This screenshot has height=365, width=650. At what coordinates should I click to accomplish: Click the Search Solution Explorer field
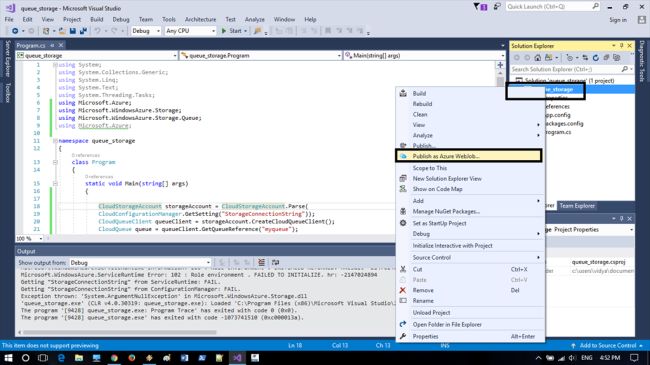coord(572,69)
